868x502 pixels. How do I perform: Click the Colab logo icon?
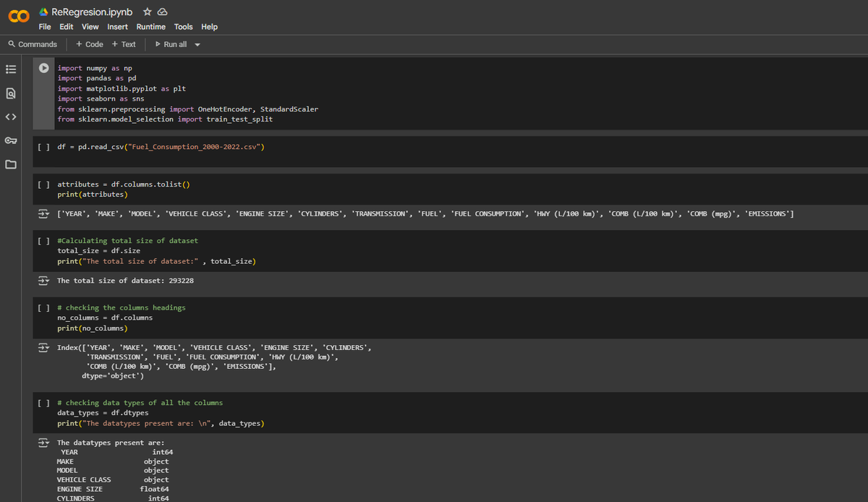20,17
